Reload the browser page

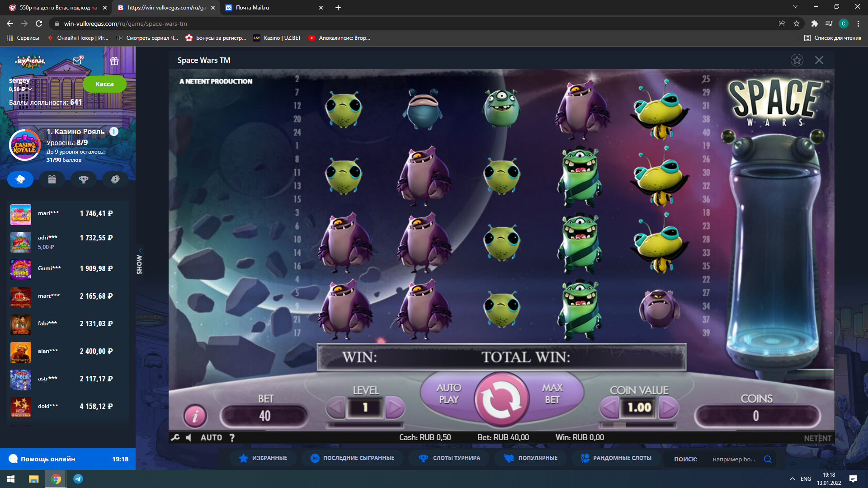pyautogui.click(x=39, y=23)
